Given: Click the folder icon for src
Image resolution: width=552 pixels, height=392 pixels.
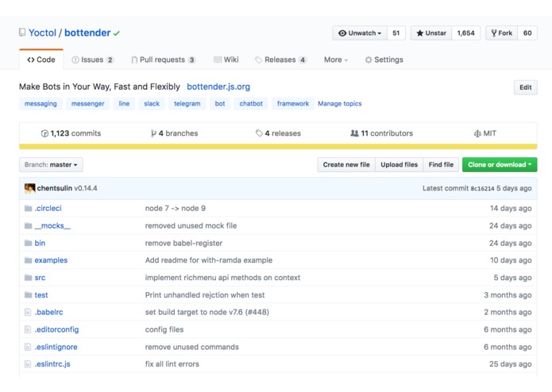Looking at the screenshot, I should pos(28,278).
